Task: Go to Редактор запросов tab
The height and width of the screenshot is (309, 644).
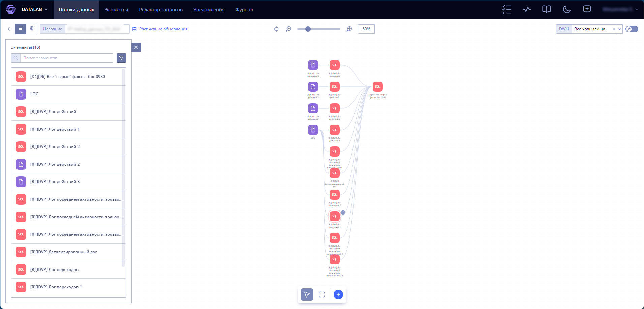Action: click(161, 10)
